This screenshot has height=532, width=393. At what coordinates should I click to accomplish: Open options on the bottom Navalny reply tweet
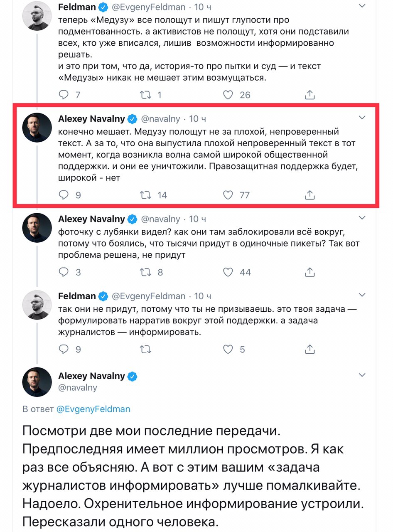click(x=362, y=375)
